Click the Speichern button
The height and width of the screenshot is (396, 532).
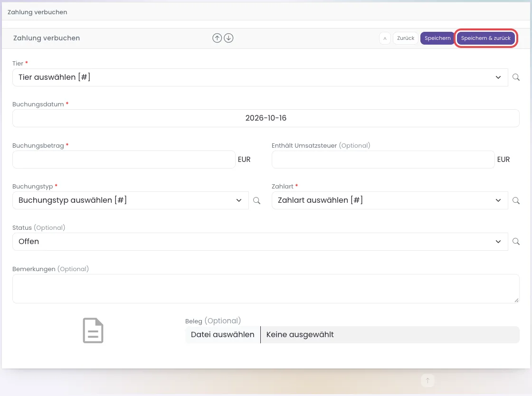pos(437,38)
